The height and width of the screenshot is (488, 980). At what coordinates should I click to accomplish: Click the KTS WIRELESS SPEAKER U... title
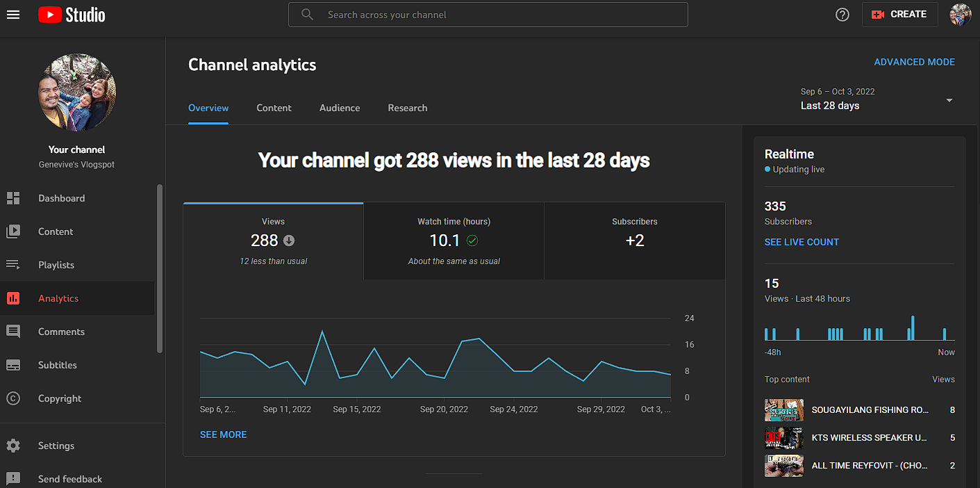pyautogui.click(x=870, y=438)
